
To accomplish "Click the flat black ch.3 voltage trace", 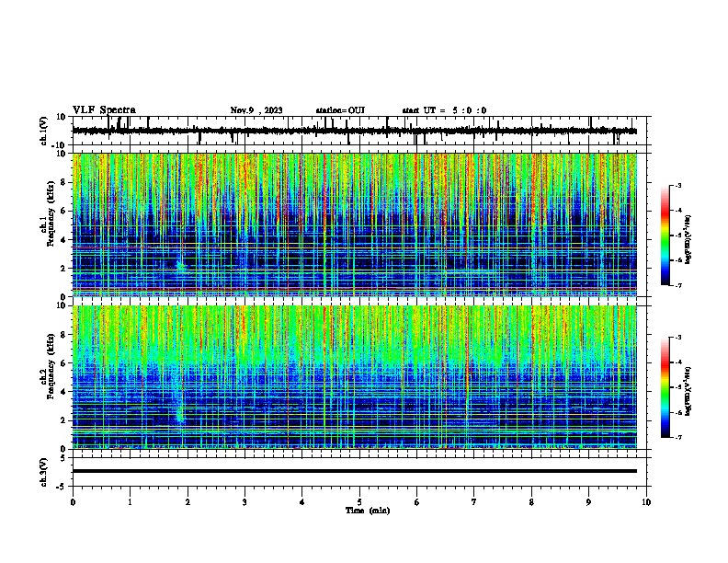I will tap(355, 471).
